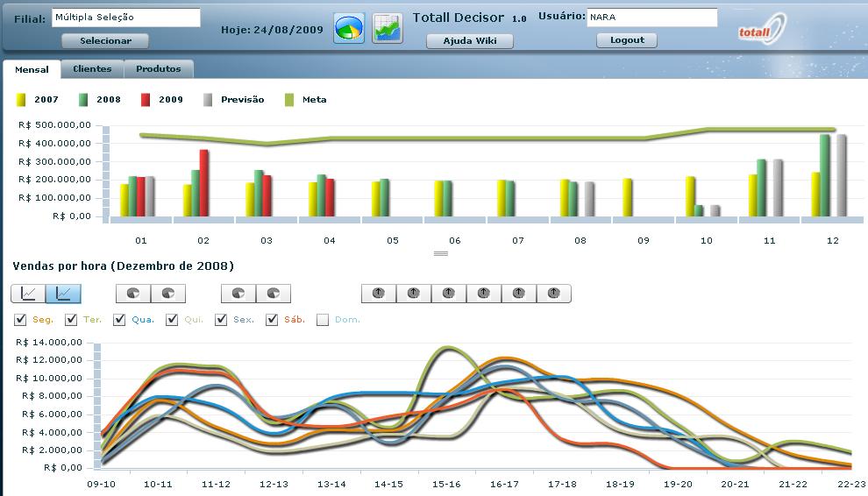Switch to the Clientes tab
868x496 pixels.
click(92, 69)
